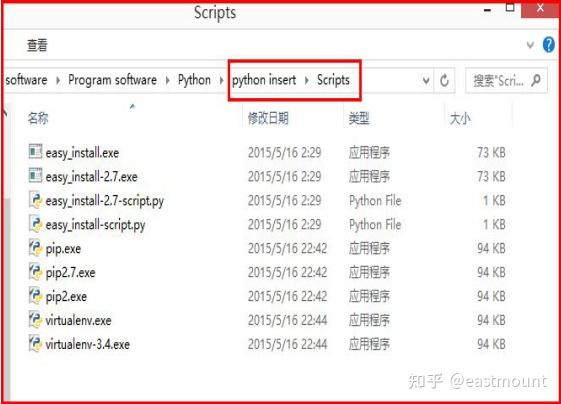Sort files by 修改日期 column

pyautogui.click(x=268, y=118)
